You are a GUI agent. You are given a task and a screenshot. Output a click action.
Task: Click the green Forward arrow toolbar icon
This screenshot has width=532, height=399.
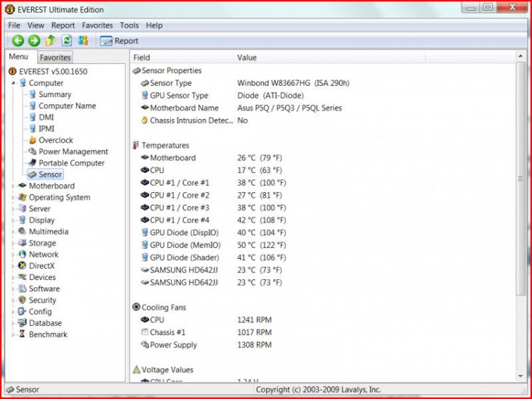34,41
